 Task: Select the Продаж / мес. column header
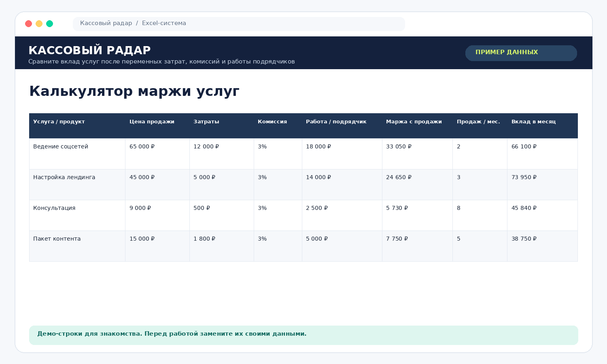(x=480, y=126)
